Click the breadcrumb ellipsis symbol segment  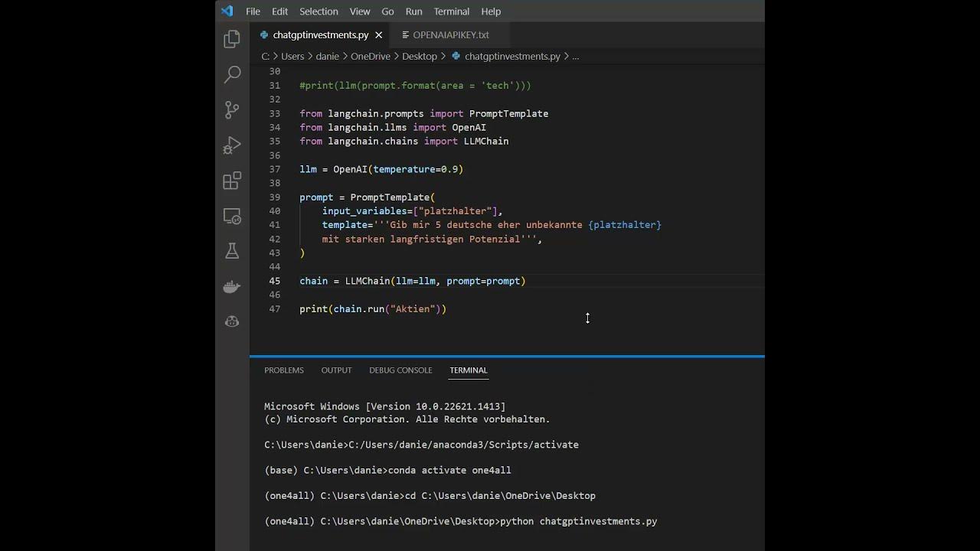576,57
